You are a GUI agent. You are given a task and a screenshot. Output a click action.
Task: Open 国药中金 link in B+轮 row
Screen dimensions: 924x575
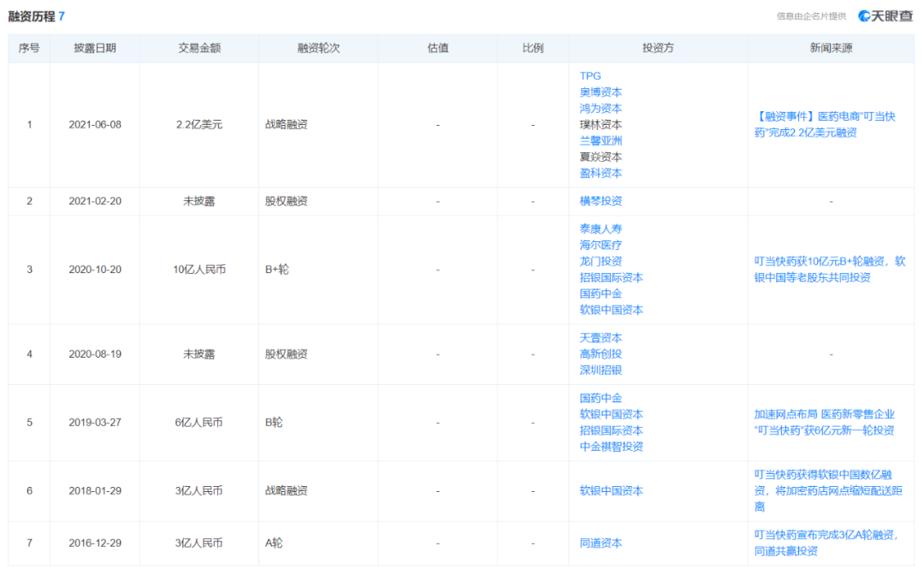pyautogui.click(x=601, y=293)
